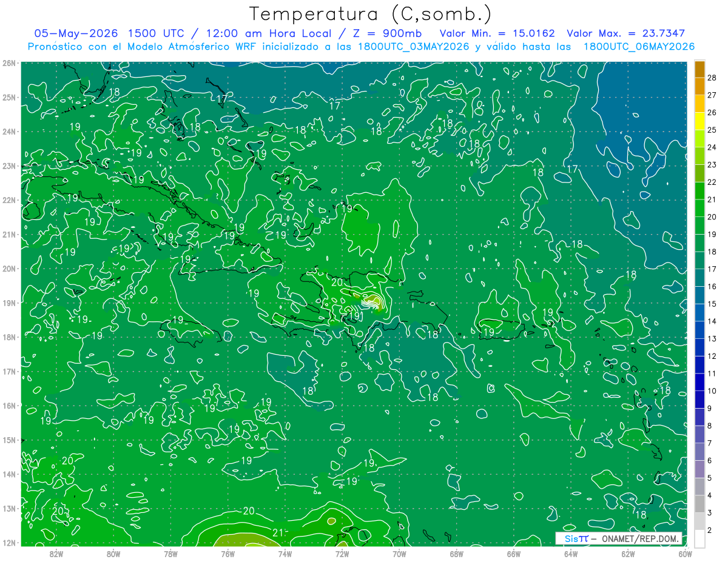This screenshot has height=562, width=728.
Task: Click the 05-May-2026 1500 UTC date text
Action: point(109,33)
